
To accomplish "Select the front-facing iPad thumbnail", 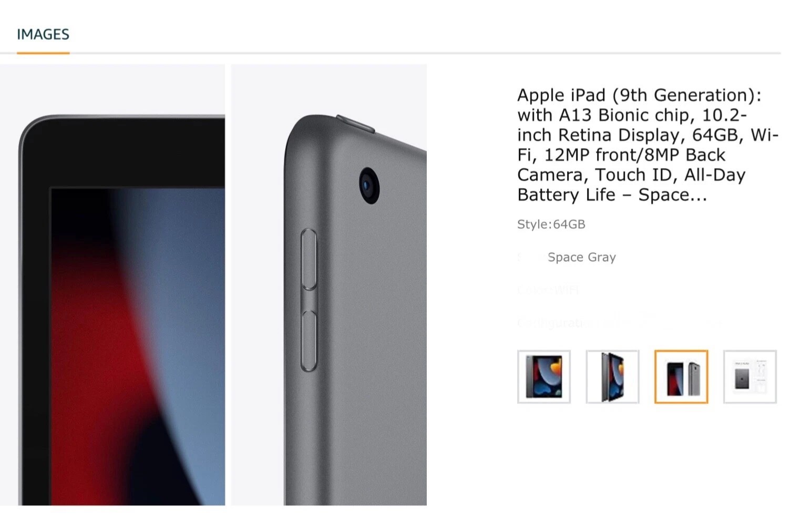I will click(x=544, y=377).
